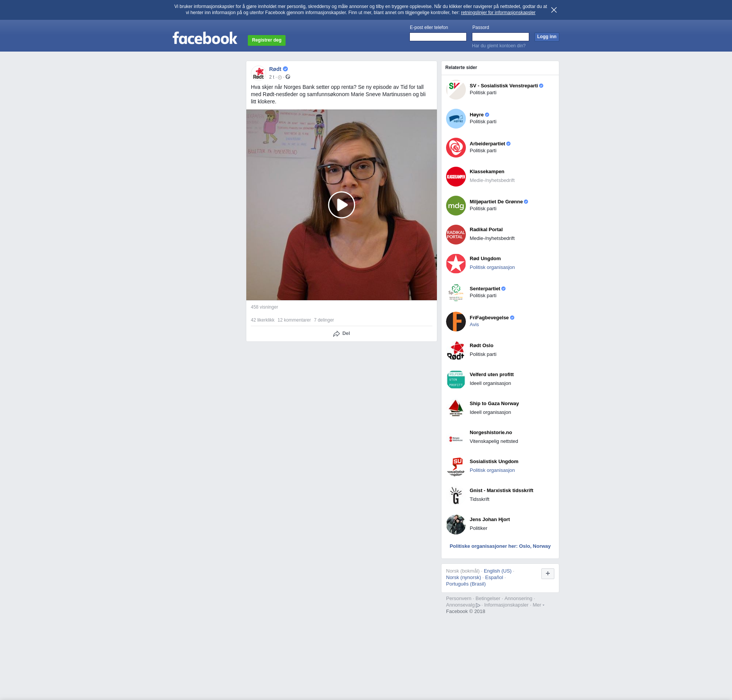Open 7 delinger link
The height and width of the screenshot is (700, 732).
coord(324,320)
